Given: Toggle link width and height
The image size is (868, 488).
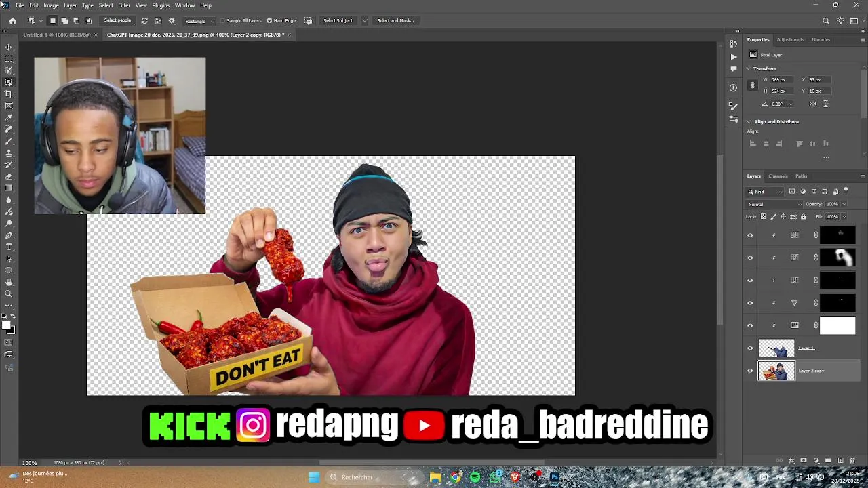Looking at the screenshot, I should coord(752,85).
